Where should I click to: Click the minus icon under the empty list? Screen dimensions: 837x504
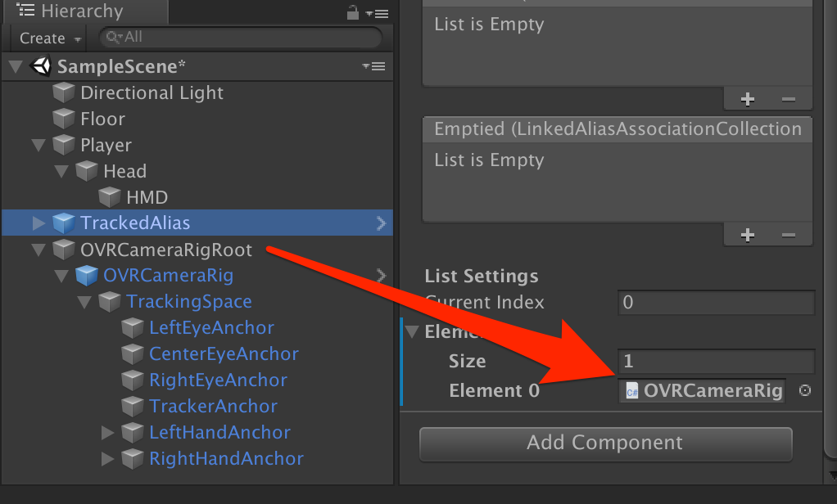(x=789, y=98)
